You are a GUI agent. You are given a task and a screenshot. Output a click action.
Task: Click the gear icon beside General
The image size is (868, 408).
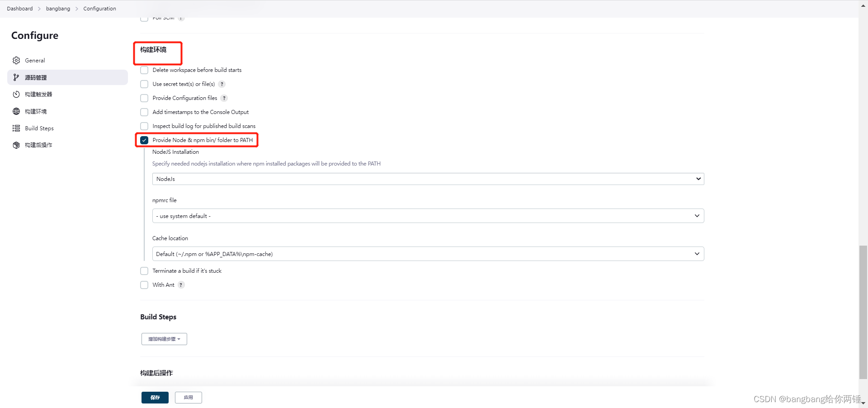[x=16, y=60]
